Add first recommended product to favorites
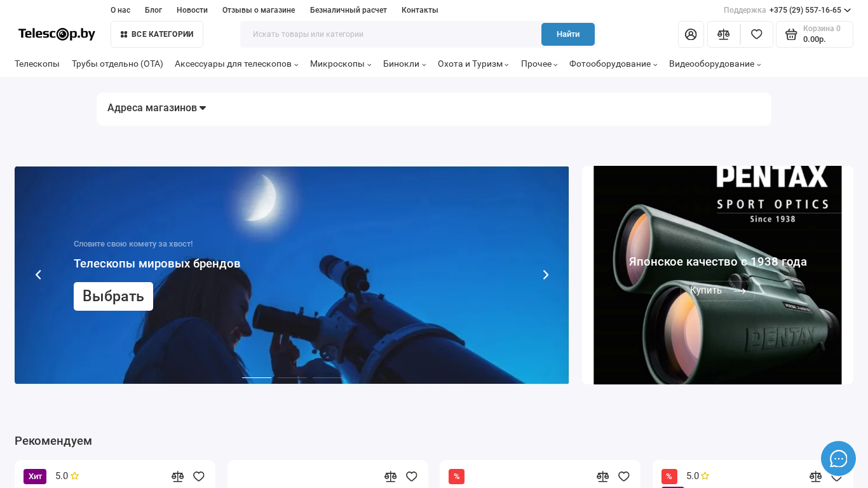 199,477
